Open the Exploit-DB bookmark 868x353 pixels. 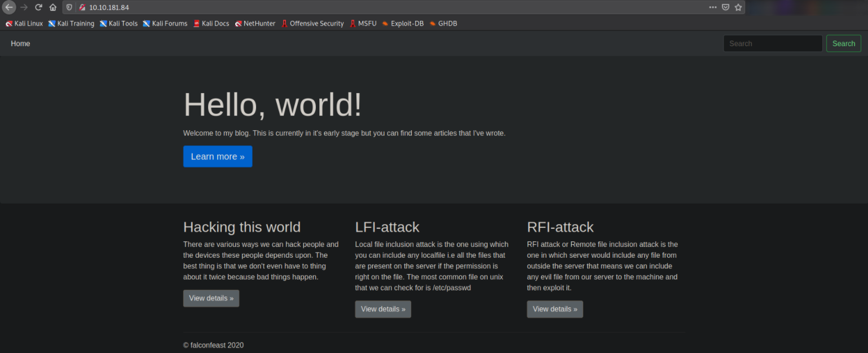point(403,24)
